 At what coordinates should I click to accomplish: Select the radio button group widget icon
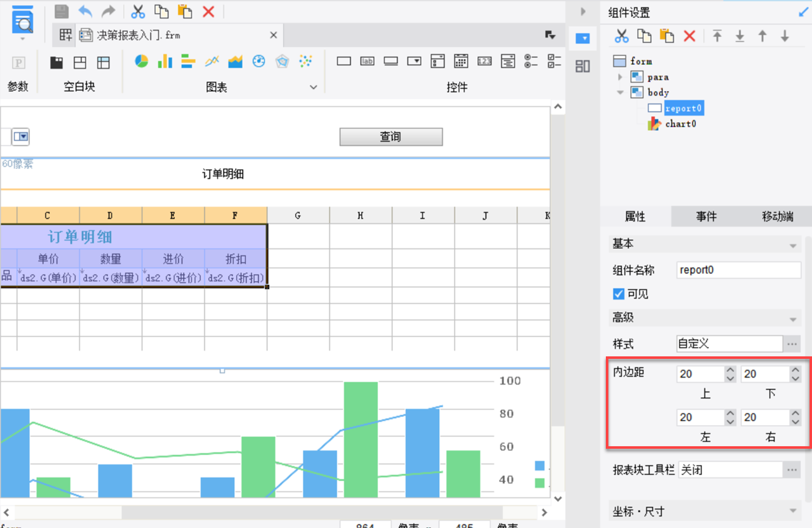(531, 61)
